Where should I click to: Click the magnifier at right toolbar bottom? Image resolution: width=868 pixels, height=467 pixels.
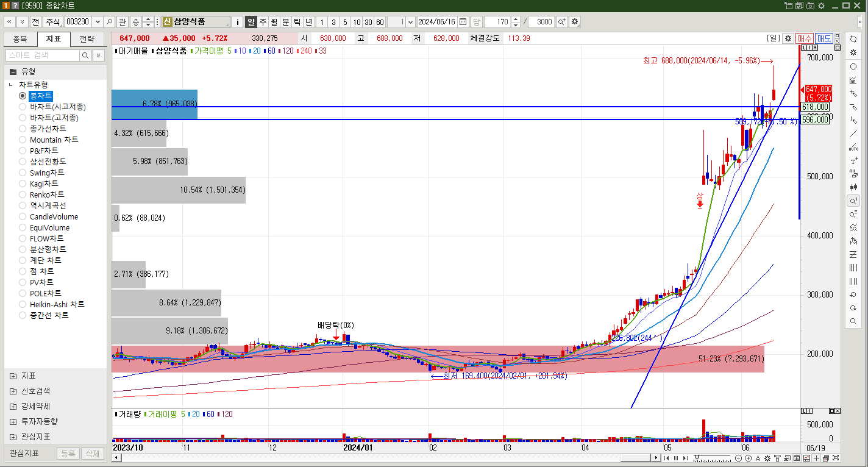click(853, 321)
